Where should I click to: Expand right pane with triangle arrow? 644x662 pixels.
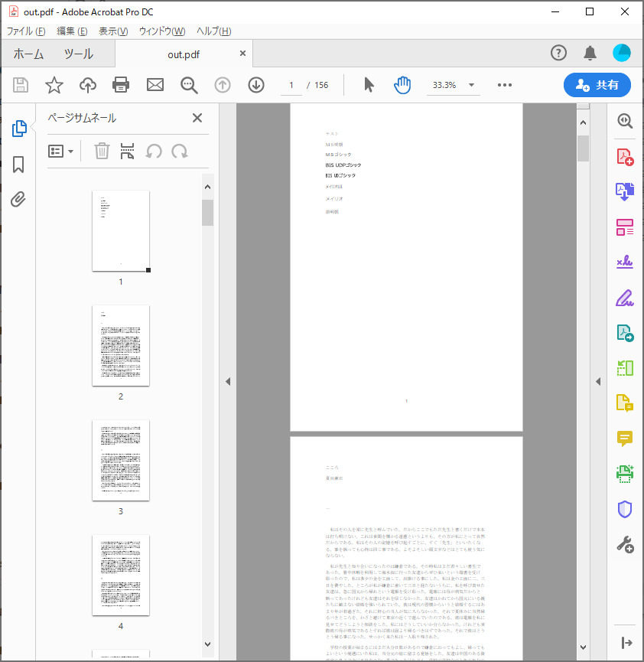click(598, 382)
